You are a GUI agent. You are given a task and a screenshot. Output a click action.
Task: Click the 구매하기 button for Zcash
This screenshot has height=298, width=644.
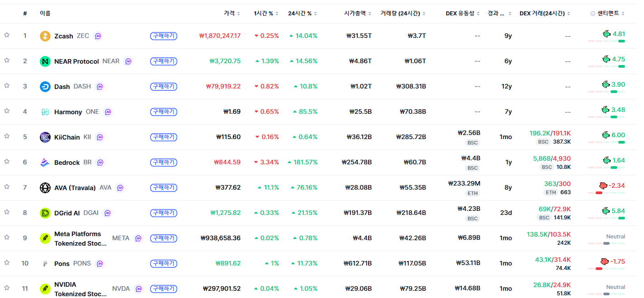[x=164, y=36]
